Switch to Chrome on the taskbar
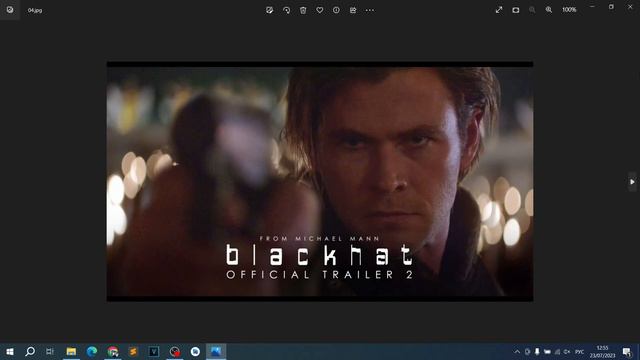 pos(113,351)
